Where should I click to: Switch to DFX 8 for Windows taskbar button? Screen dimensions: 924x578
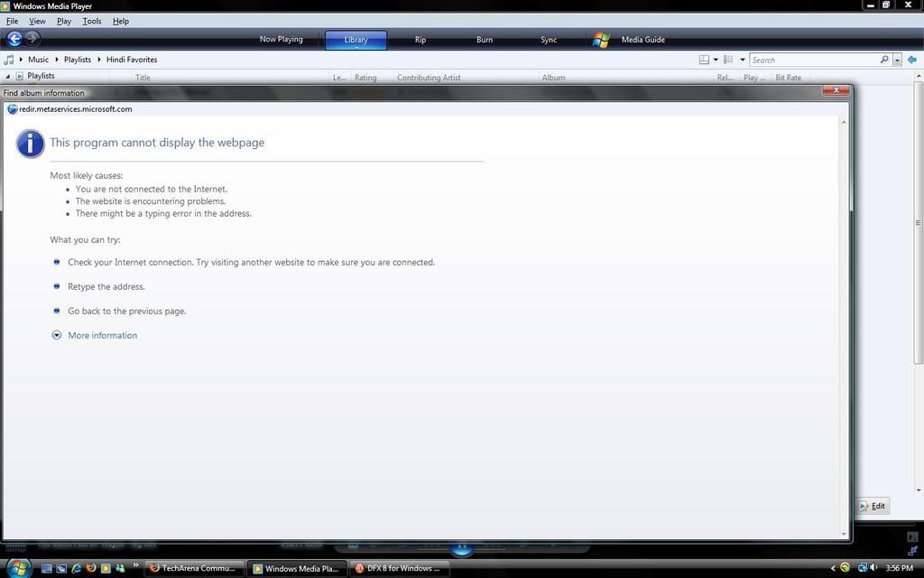(400, 569)
